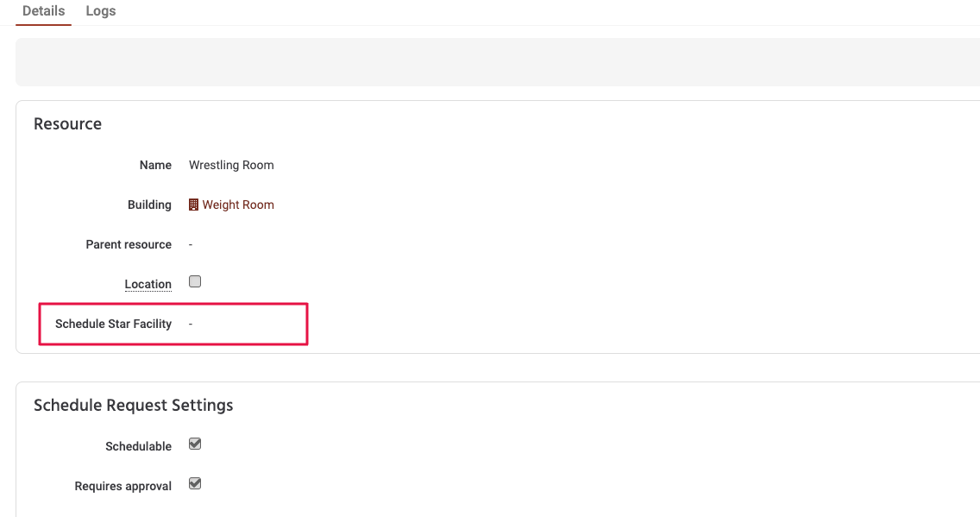Click the building icon beside Weight Room
980x517 pixels.
click(x=193, y=205)
